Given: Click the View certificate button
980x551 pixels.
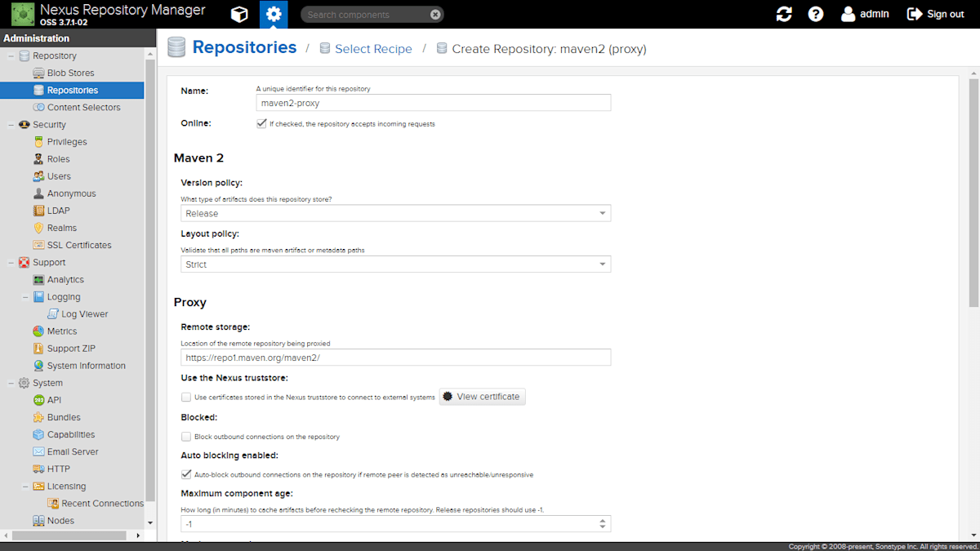Looking at the screenshot, I should coord(482,397).
